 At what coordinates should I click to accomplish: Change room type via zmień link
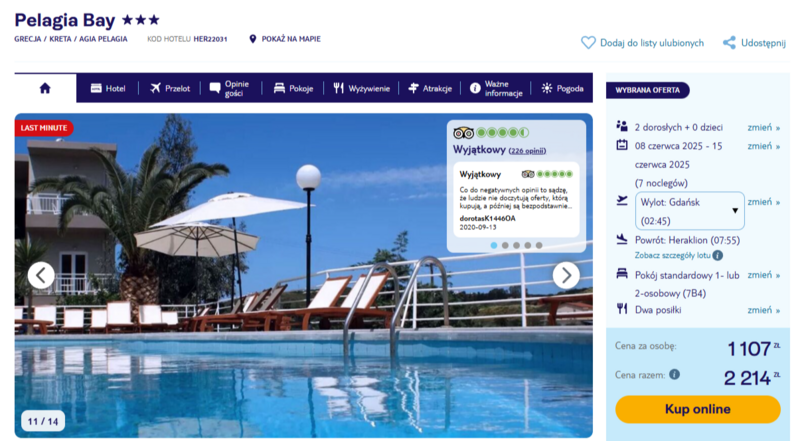(763, 275)
